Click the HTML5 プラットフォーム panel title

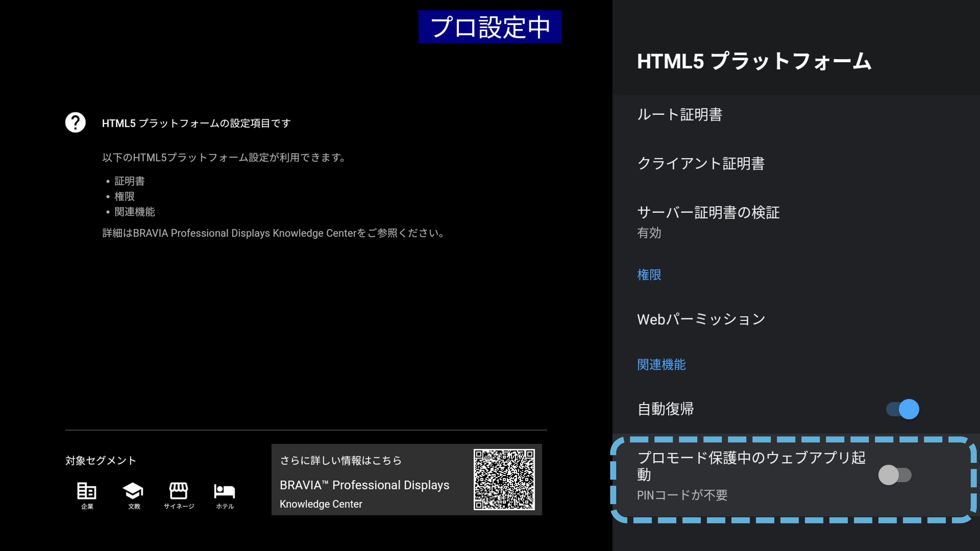(754, 61)
